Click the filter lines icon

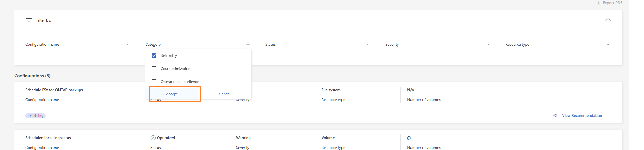pos(29,20)
